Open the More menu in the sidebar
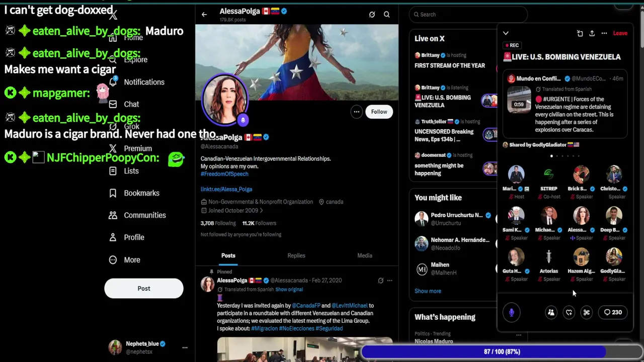The image size is (644, 362). tap(125, 260)
